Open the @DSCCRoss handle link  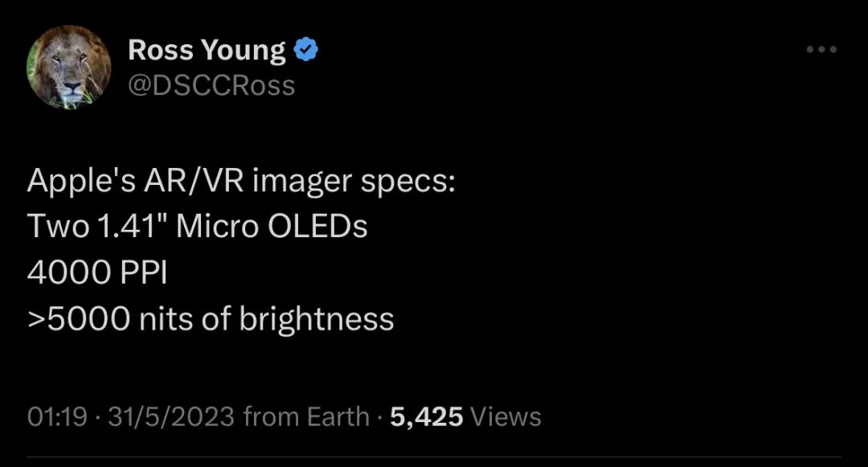tap(211, 84)
